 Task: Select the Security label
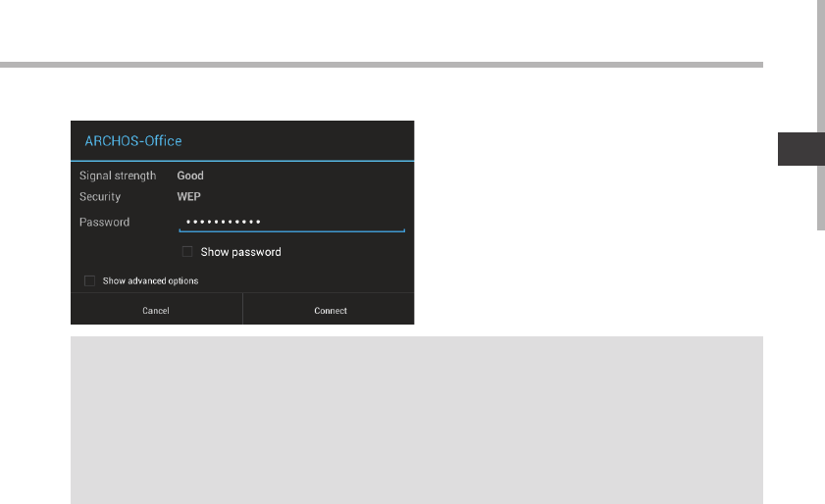[100, 197]
